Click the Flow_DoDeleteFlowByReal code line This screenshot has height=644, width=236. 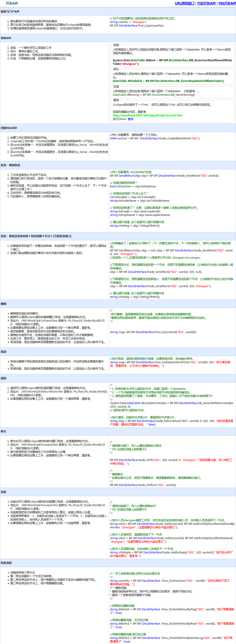[172, 625]
